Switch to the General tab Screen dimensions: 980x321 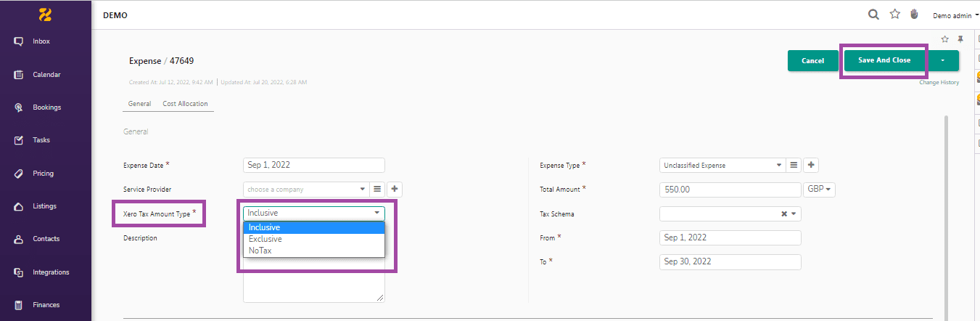click(139, 104)
